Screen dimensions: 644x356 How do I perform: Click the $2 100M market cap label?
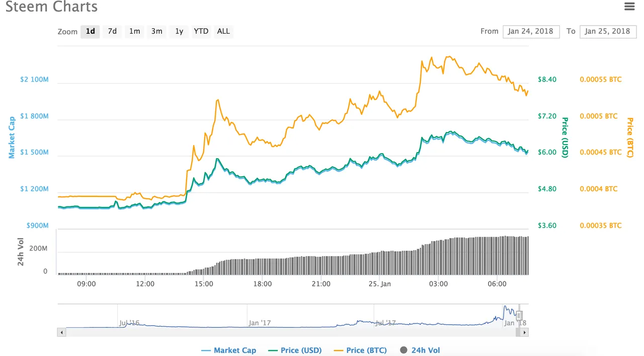pyautogui.click(x=34, y=80)
